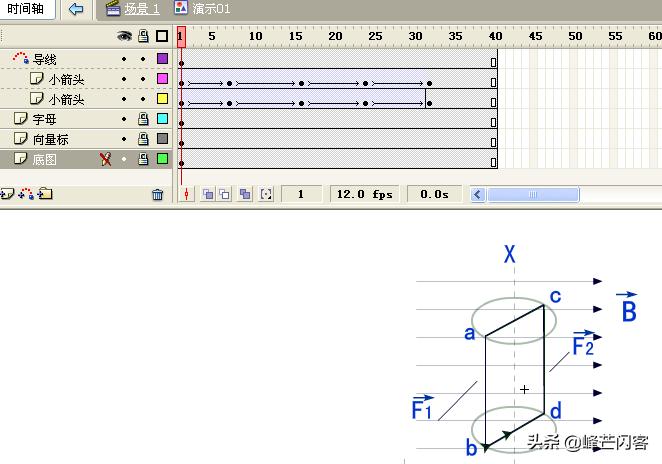The height and width of the screenshot is (464, 662).
Task: Click the blue letter X on the stage
Action: (x=510, y=254)
